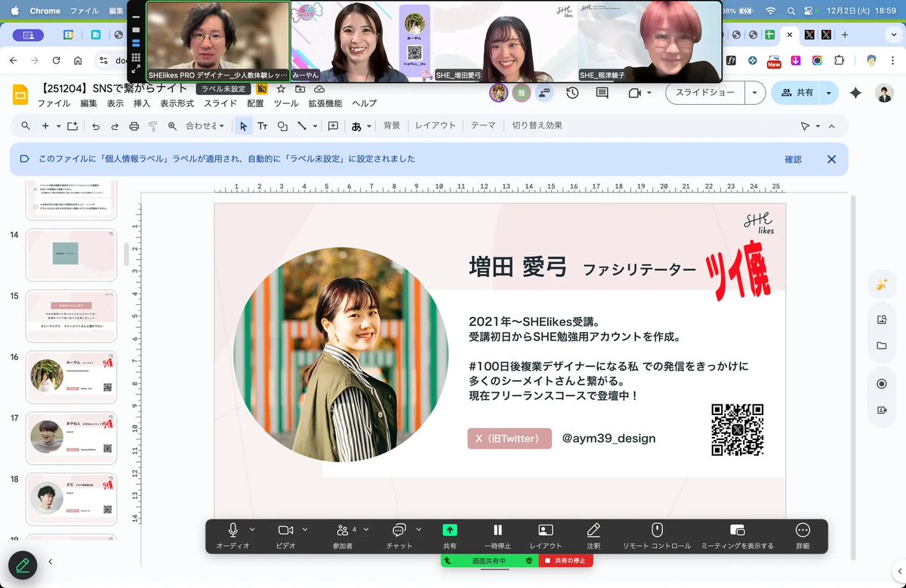Select the shape insert tool
Screen dimensions: 906x588
pyautogui.click(x=282, y=126)
